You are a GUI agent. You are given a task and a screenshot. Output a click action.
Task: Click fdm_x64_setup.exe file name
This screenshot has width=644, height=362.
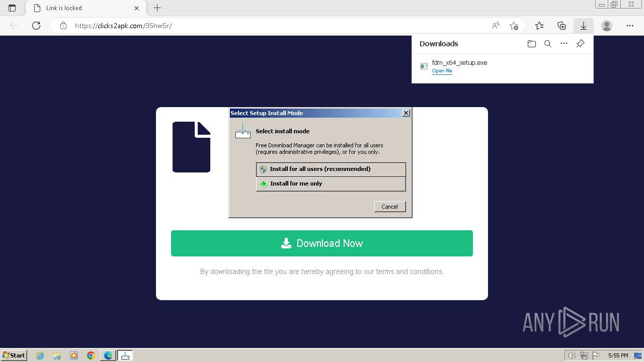pos(459,63)
